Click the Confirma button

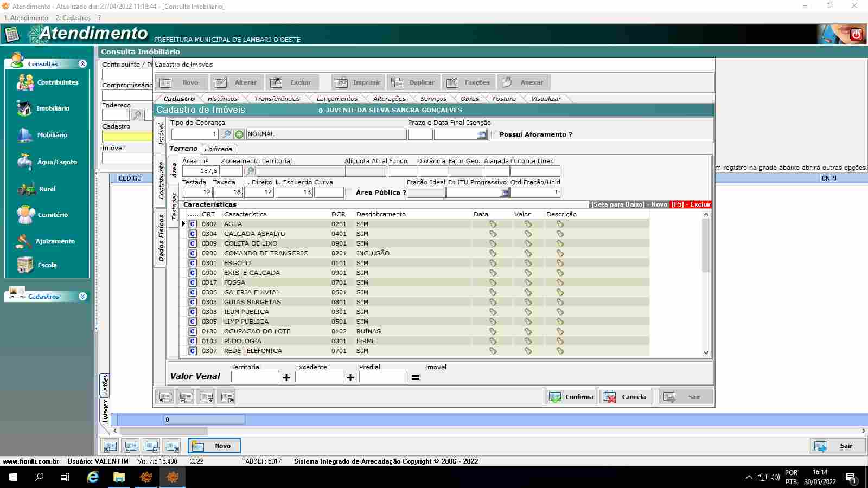571,397
